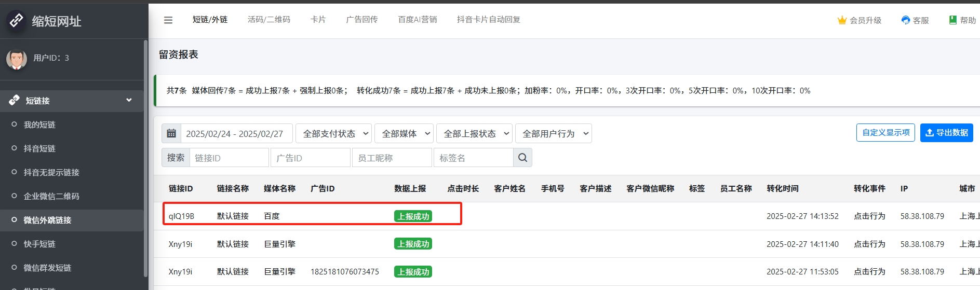Open the 帮助 help book icon
980x290 pixels.
[952, 20]
